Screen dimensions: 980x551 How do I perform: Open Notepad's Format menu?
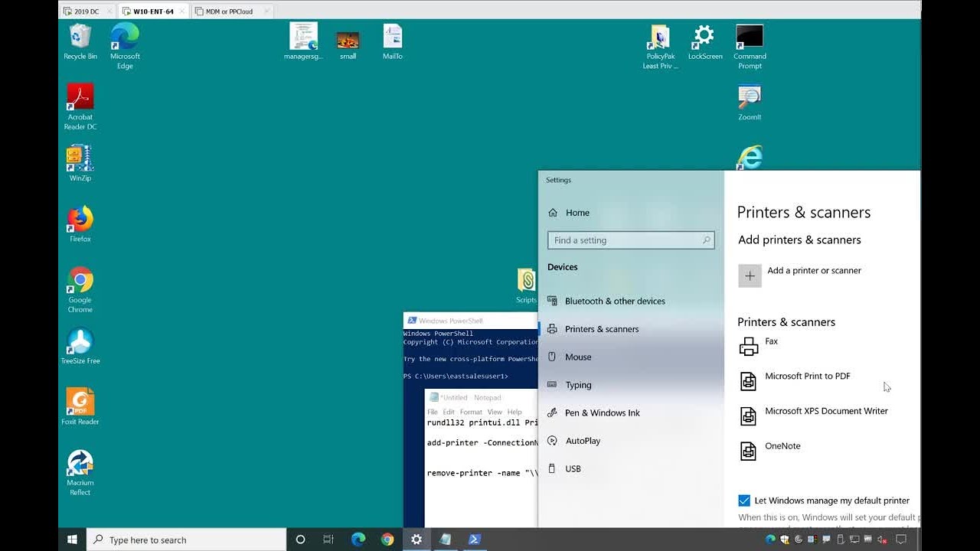(x=471, y=412)
